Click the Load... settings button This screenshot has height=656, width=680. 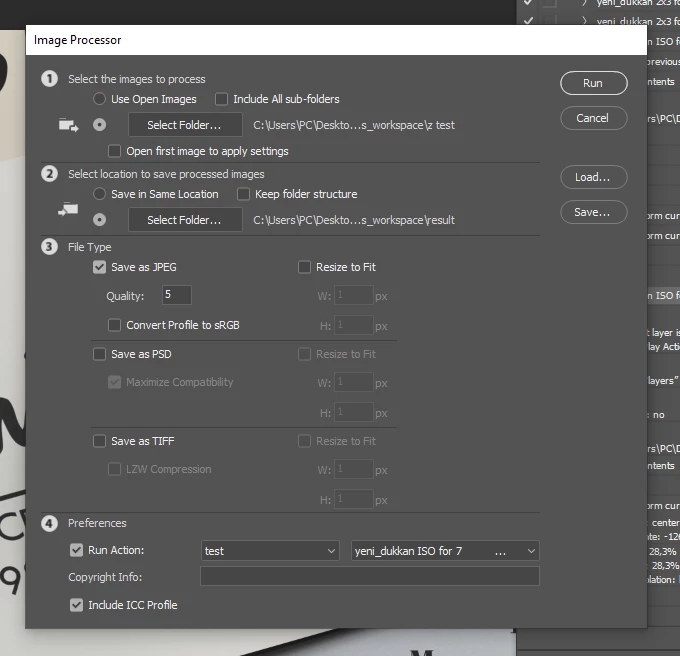click(593, 177)
